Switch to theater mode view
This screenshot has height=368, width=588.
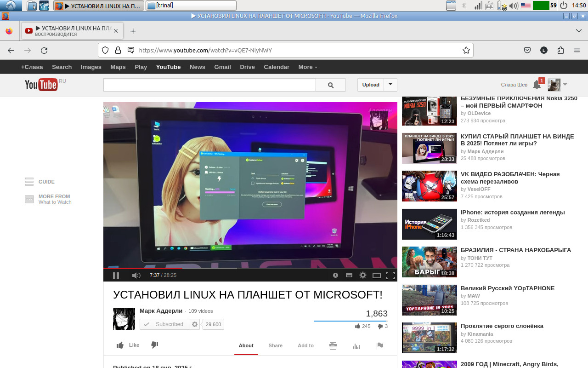pyautogui.click(x=377, y=275)
